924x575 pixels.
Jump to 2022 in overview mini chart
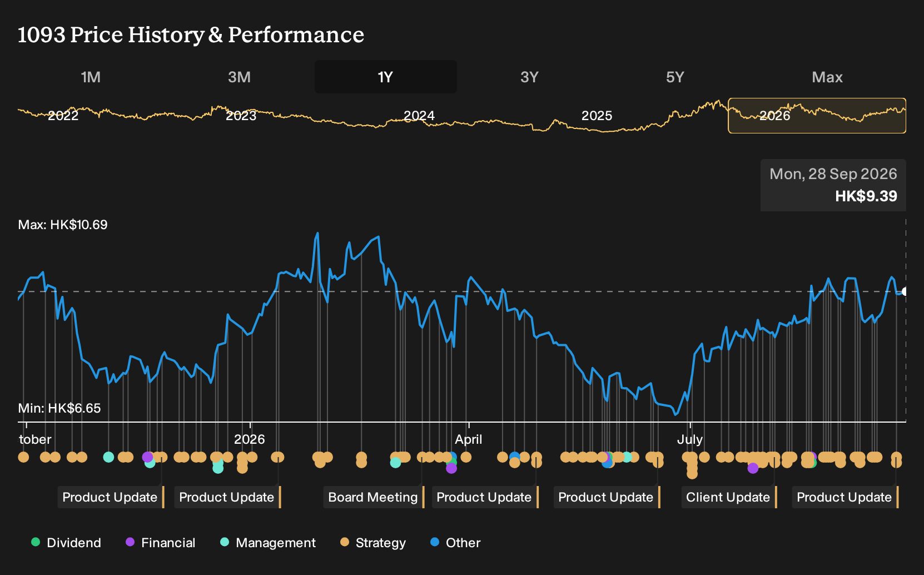click(x=63, y=116)
